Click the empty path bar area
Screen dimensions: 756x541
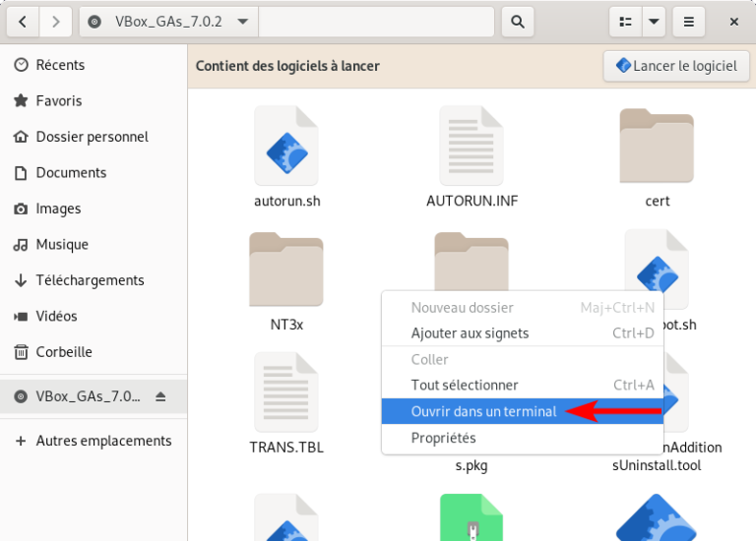click(x=376, y=22)
